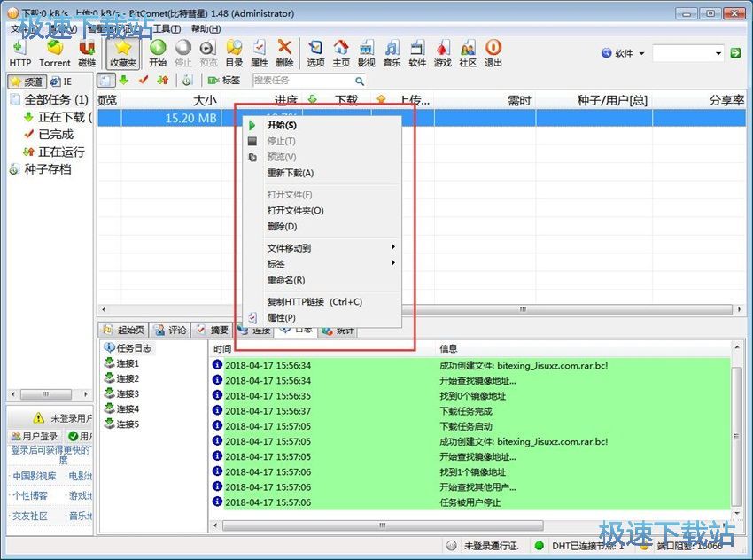This screenshot has width=753, height=560.
Task: Click the log entry 找到1个镜像地址
Action: [472, 471]
